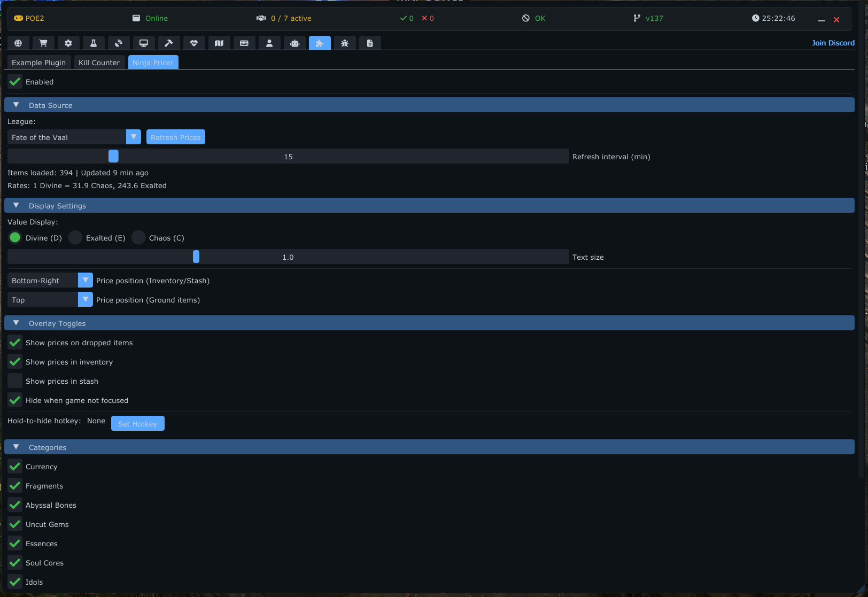Open the globe tab icon
This screenshot has width=868, height=597.
18,43
